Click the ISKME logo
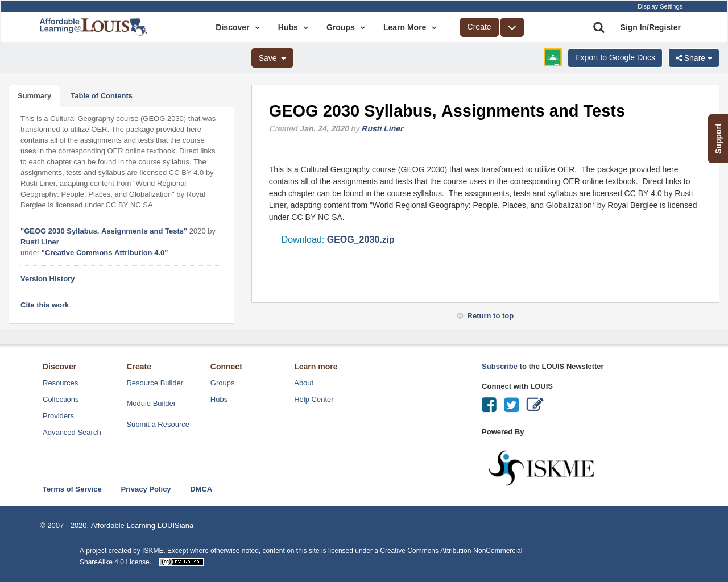Screen dimensions: 728x582 (x=541, y=468)
